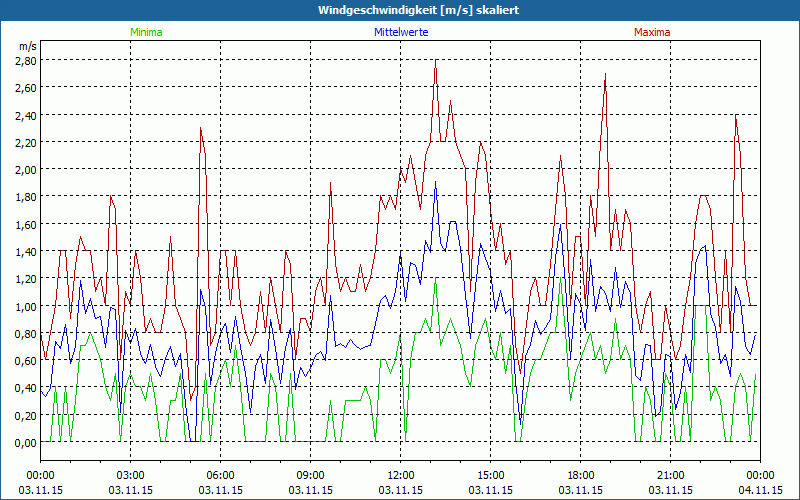This screenshot has height=500, width=800.
Task: Click the y-axis value 0,40
Action: (x=26, y=388)
